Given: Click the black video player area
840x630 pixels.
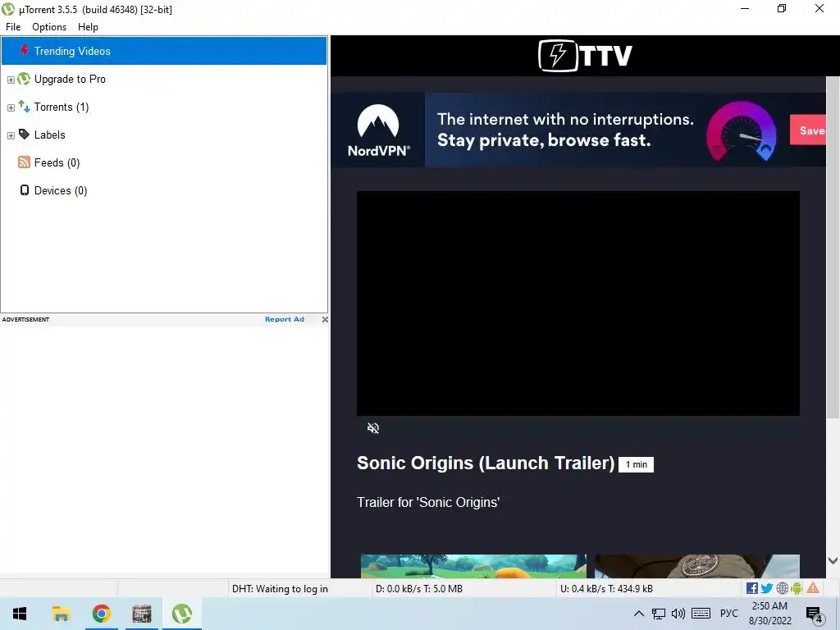Looking at the screenshot, I should [x=578, y=304].
